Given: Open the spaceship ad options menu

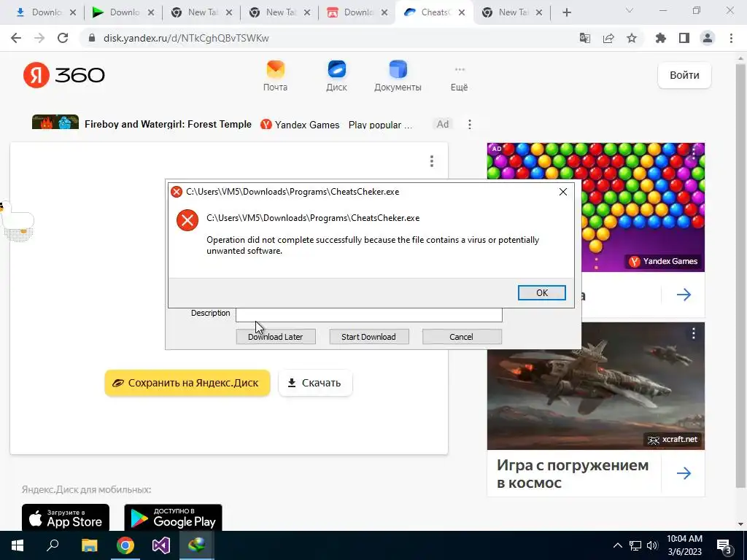Looking at the screenshot, I should (x=694, y=334).
